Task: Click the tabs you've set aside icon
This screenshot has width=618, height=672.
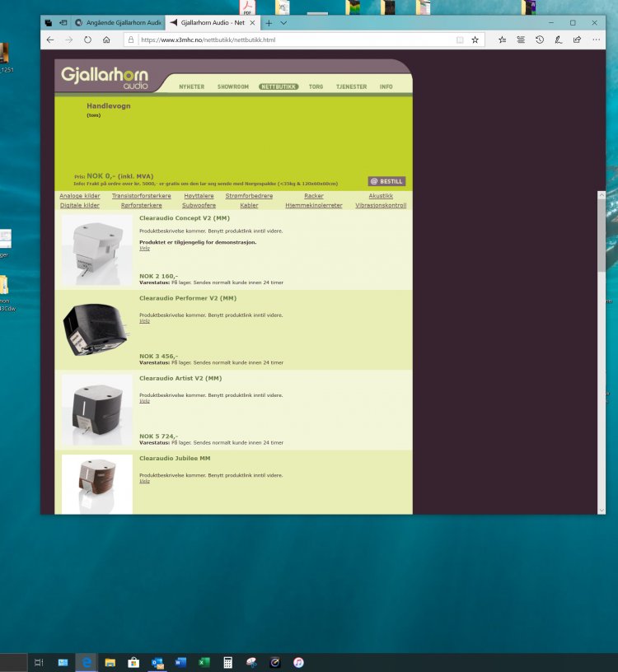Action: click(49, 23)
